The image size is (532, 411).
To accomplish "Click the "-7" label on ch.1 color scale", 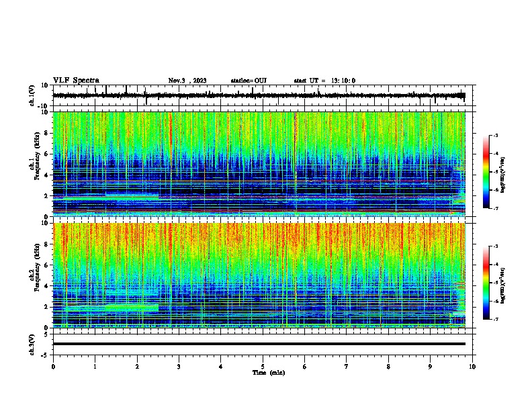I will point(496,208).
